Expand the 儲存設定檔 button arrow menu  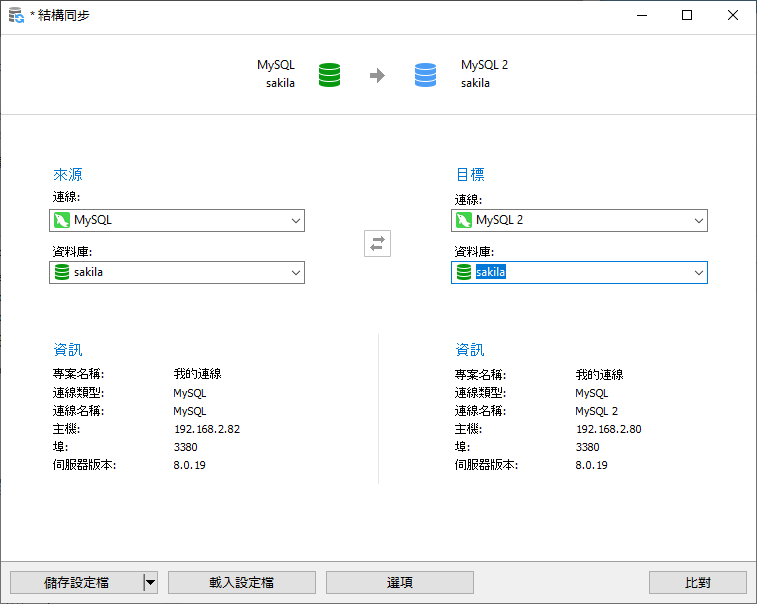[151, 582]
